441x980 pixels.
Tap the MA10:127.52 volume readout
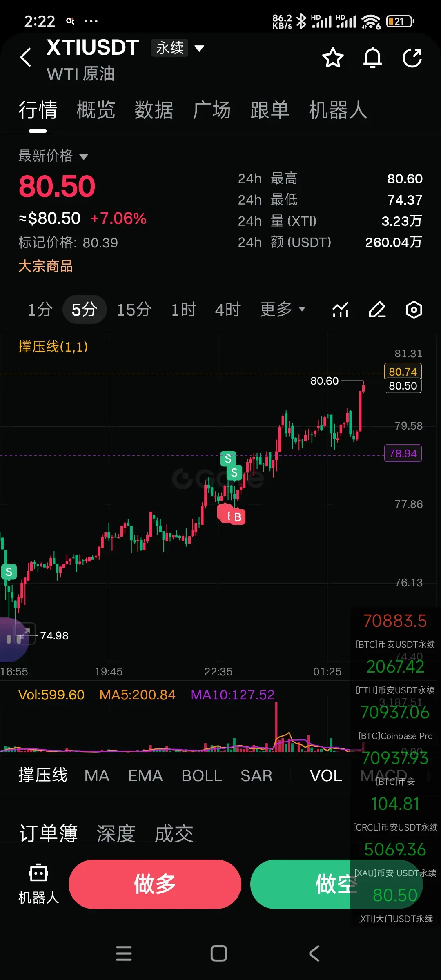pos(232,695)
